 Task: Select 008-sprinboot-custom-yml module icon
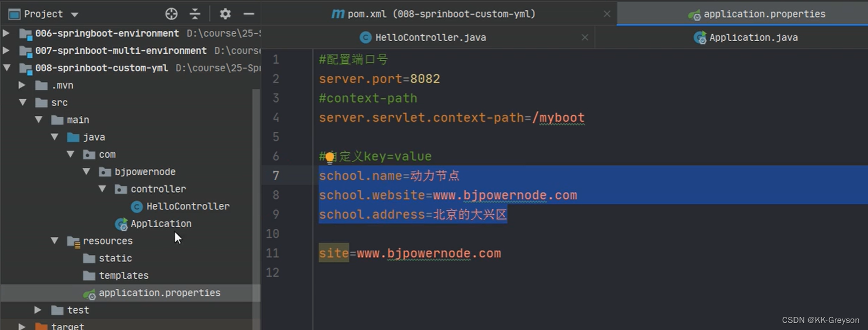click(x=26, y=69)
